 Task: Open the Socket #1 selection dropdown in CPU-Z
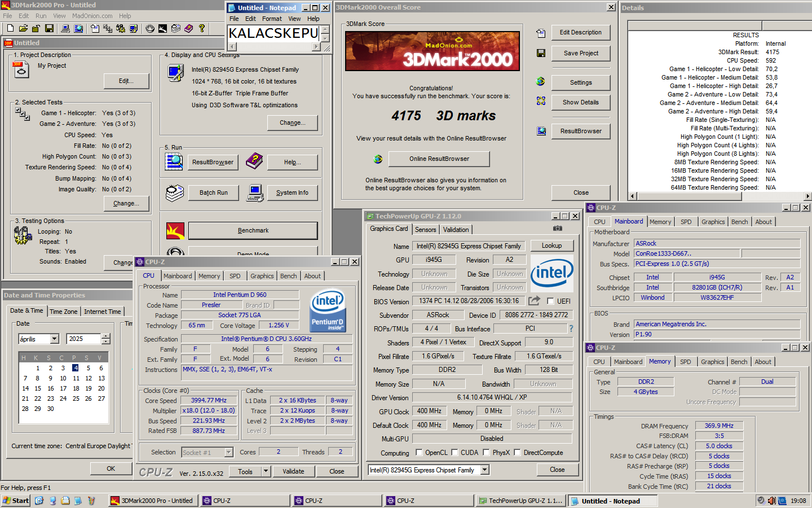228,452
